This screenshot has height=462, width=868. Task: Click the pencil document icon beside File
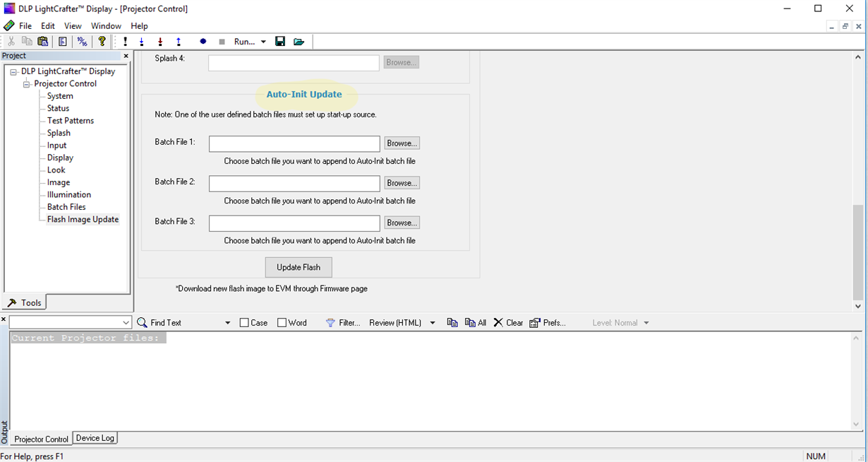(x=9, y=25)
